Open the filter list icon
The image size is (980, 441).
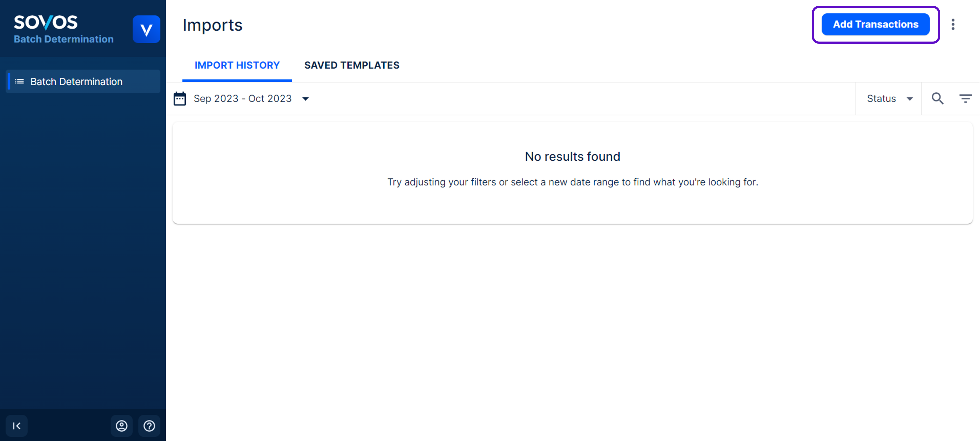point(965,99)
